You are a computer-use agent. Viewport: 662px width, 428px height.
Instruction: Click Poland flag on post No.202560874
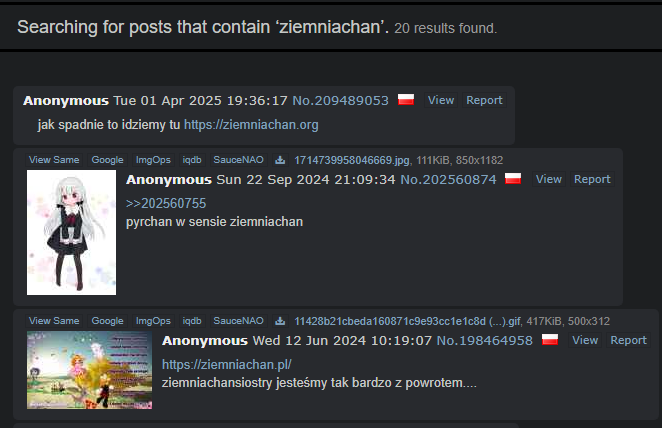pyautogui.click(x=513, y=179)
